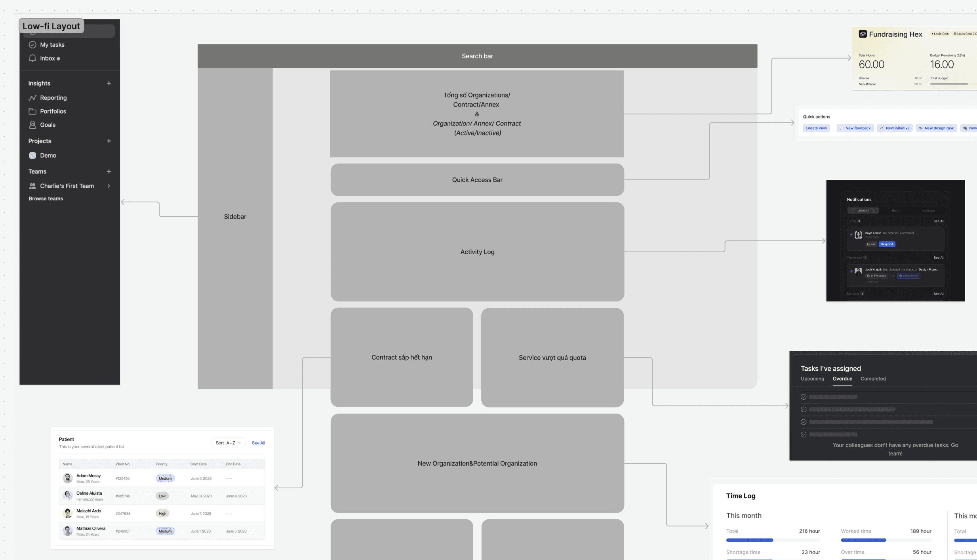Select the Unread notifications tab
The height and width of the screenshot is (560, 977).
click(x=863, y=211)
